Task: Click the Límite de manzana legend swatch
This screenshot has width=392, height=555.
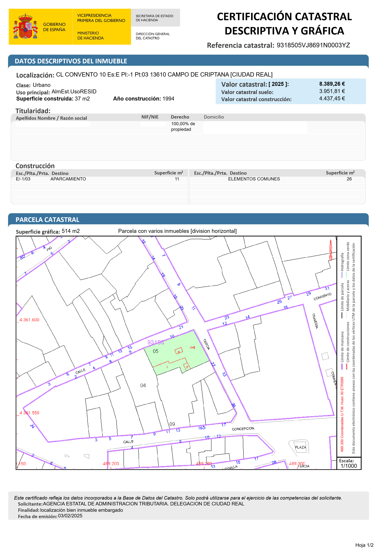Action: (342, 366)
